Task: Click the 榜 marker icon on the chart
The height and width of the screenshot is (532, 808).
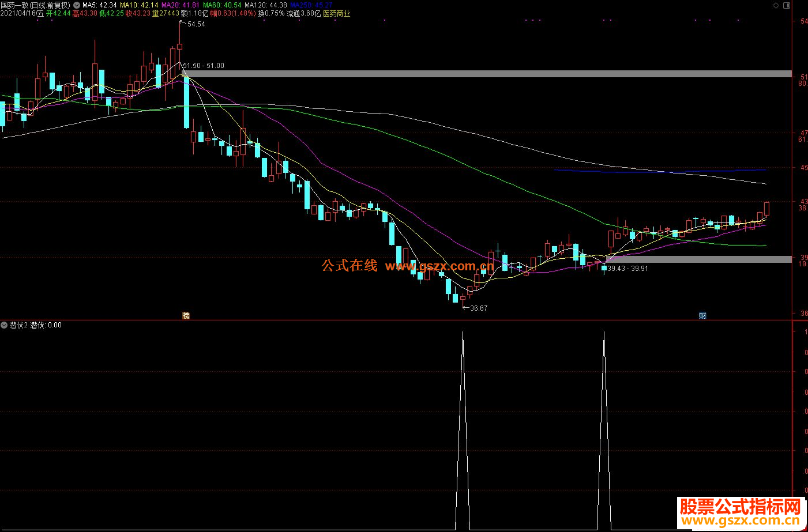Action: click(x=186, y=315)
